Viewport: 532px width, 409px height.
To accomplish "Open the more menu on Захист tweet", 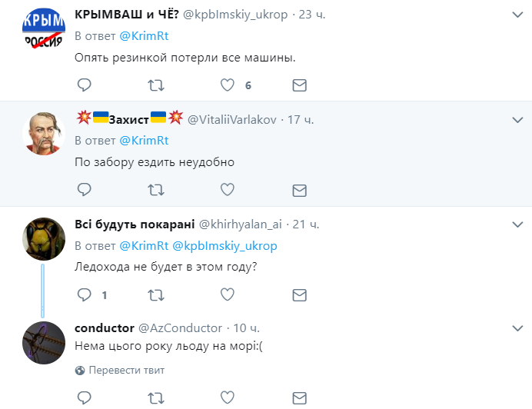I will [x=517, y=120].
